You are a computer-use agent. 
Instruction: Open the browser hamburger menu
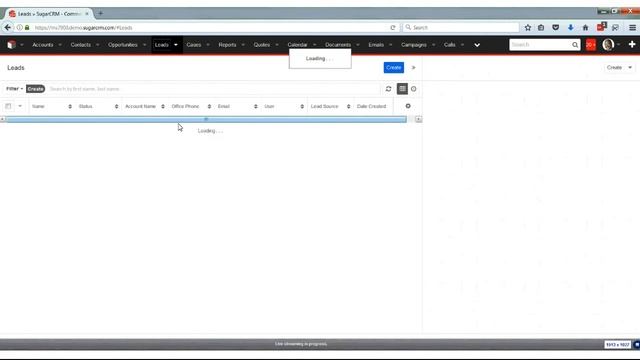coord(632,27)
